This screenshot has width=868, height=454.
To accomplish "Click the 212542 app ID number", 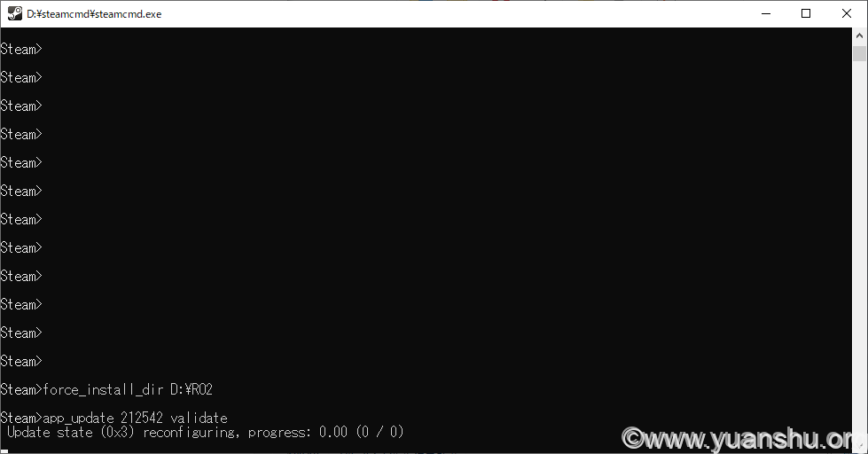I will coord(142,418).
